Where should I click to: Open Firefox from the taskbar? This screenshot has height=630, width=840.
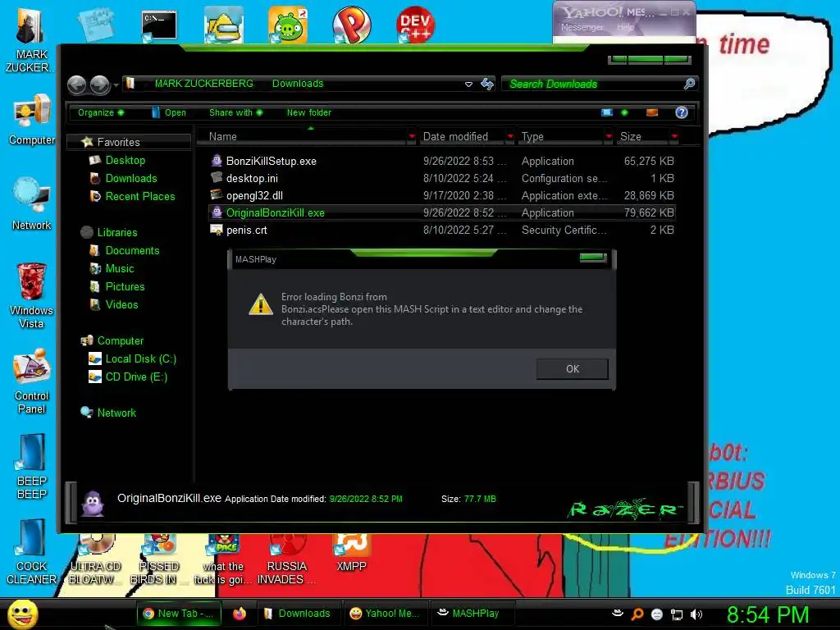(240, 614)
